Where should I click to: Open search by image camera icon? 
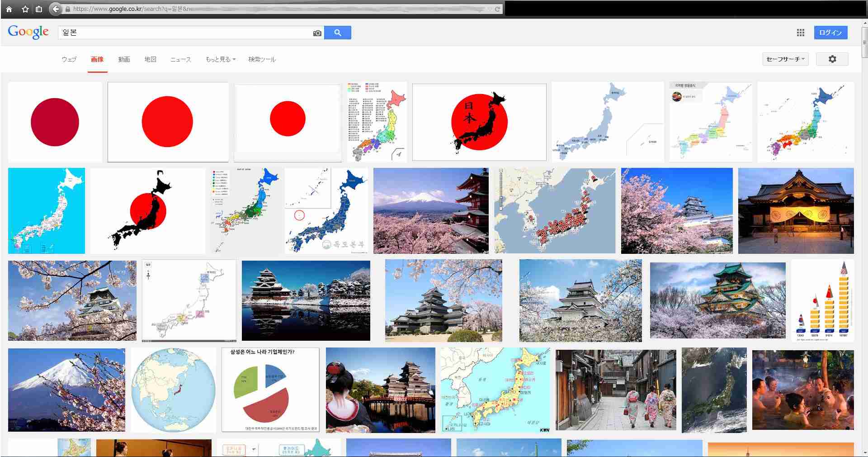tap(317, 33)
